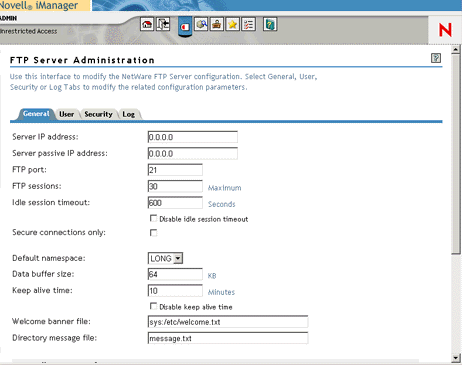Select the Roles and Tasks icon
The height and width of the screenshot is (365, 462).
click(x=185, y=27)
